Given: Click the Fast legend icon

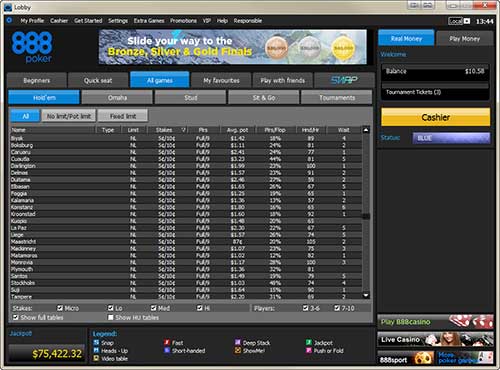Looking at the screenshot, I should point(167,342).
